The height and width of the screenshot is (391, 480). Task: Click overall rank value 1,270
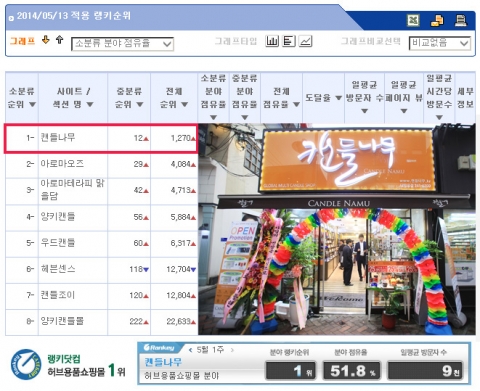(180, 138)
